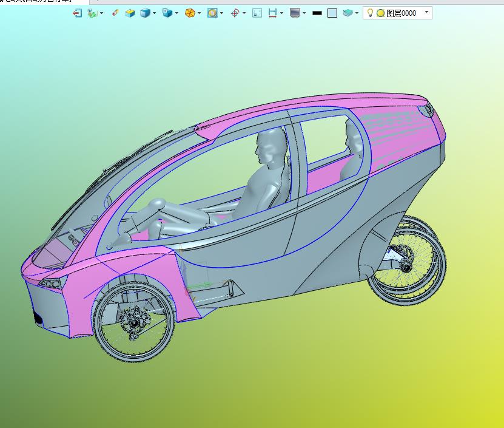Click the gray monitor display icon
504x428 pixels.
coord(295,13)
